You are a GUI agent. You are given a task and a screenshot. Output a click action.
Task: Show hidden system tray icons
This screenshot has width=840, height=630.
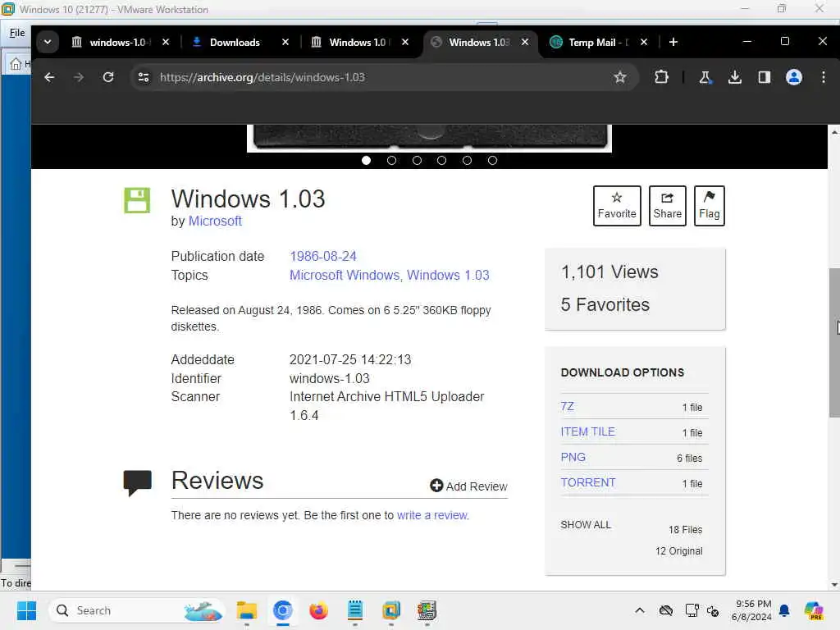tap(640, 610)
